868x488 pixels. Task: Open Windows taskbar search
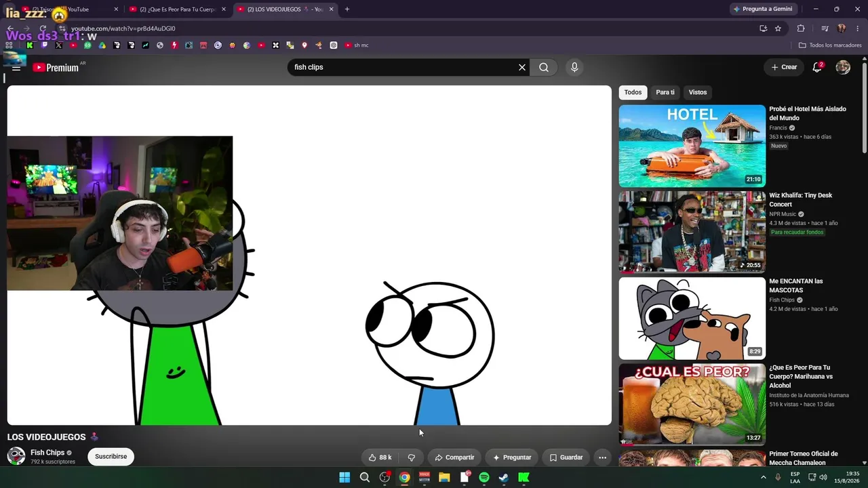(x=365, y=478)
